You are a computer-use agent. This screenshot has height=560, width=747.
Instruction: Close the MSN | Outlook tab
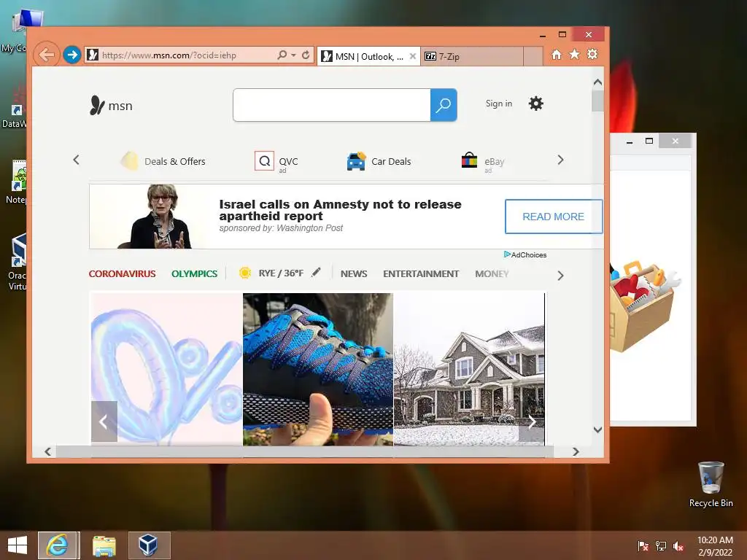413,56
